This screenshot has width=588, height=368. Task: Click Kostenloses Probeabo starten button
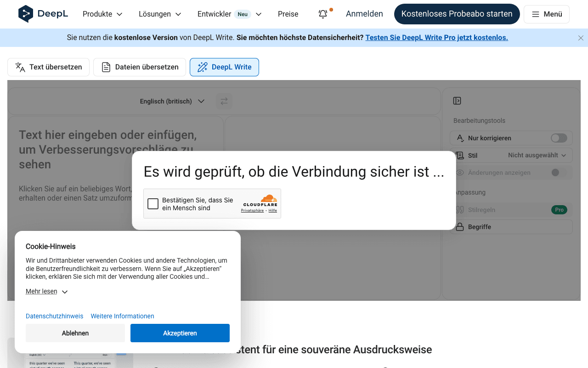457,14
